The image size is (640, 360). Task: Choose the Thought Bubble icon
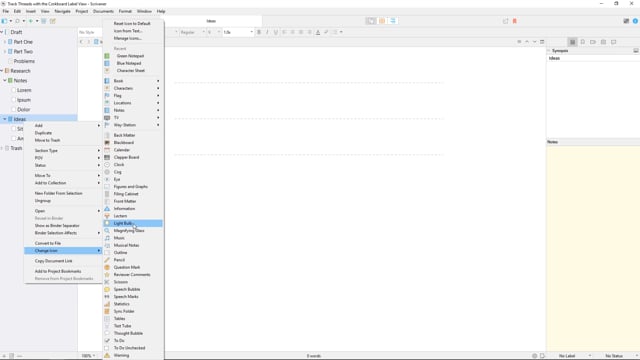point(133,333)
